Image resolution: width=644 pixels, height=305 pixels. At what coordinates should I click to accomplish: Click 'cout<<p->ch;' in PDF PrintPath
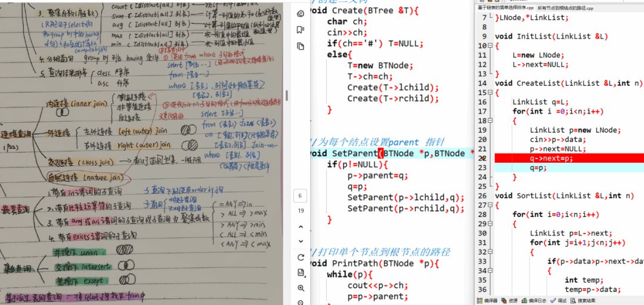377,285
